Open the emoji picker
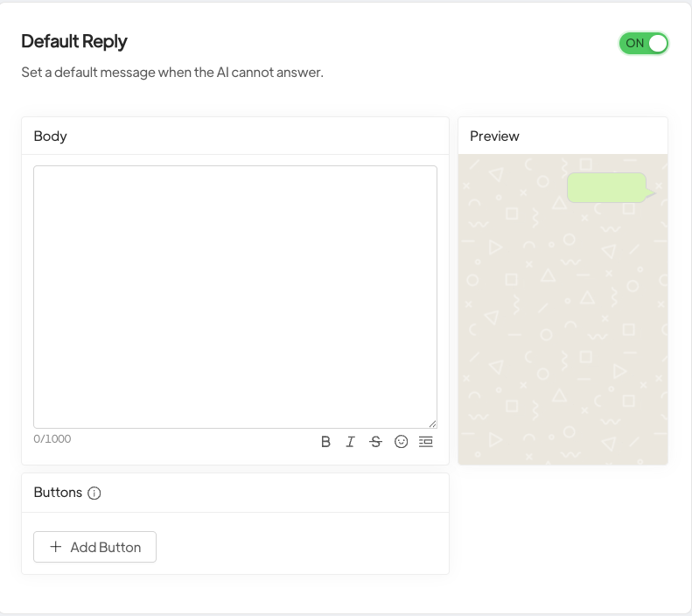This screenshot has height=616, width=692. click(x=401, y=442)
